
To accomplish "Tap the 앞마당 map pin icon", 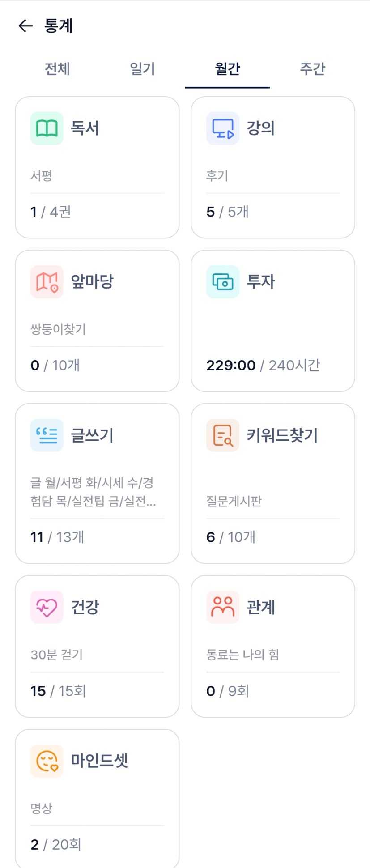I will [x=47, y=282].
